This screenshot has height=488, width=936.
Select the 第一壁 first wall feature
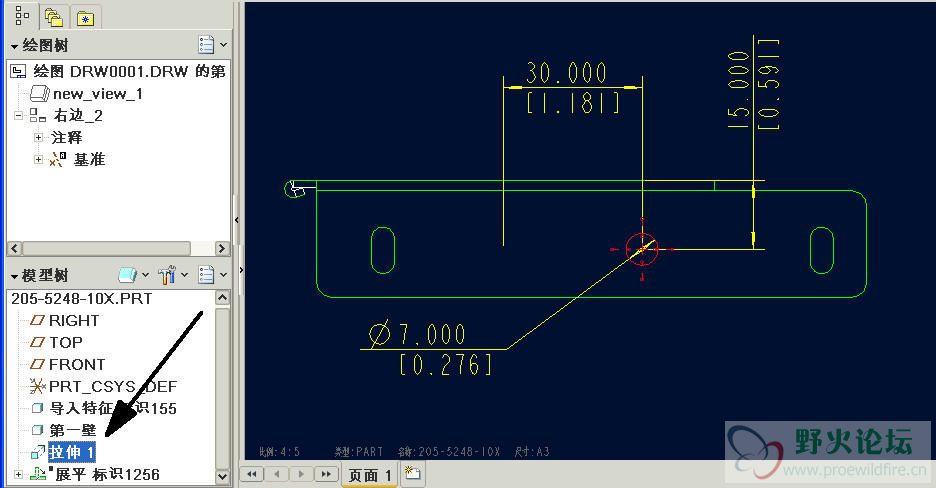[73, 430]
